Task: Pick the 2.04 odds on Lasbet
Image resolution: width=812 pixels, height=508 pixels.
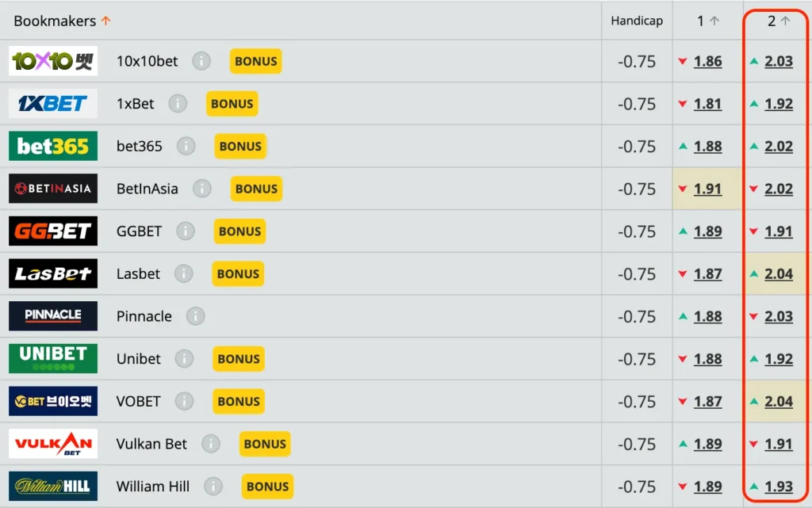Action: coord(778,273)
